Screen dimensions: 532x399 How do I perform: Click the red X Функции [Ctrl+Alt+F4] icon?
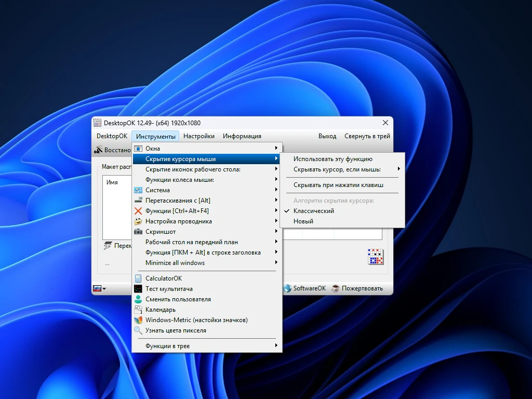pyautogui.click(x=138, y=211)
